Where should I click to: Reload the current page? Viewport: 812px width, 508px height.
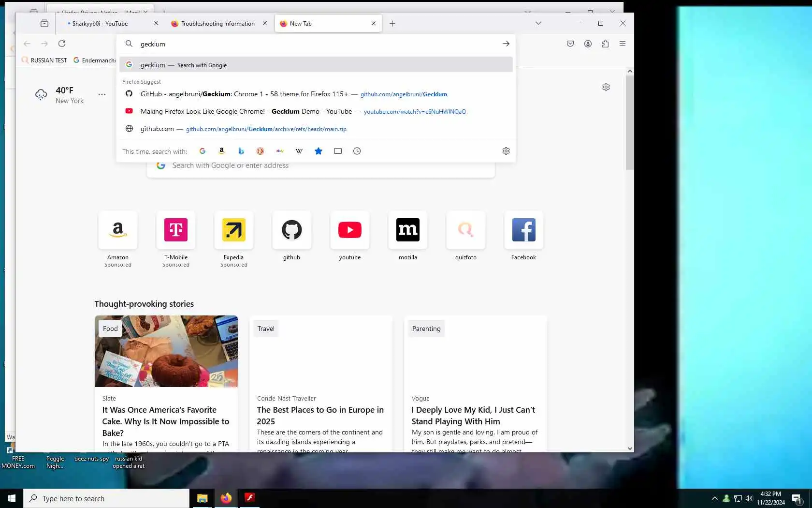62,44
